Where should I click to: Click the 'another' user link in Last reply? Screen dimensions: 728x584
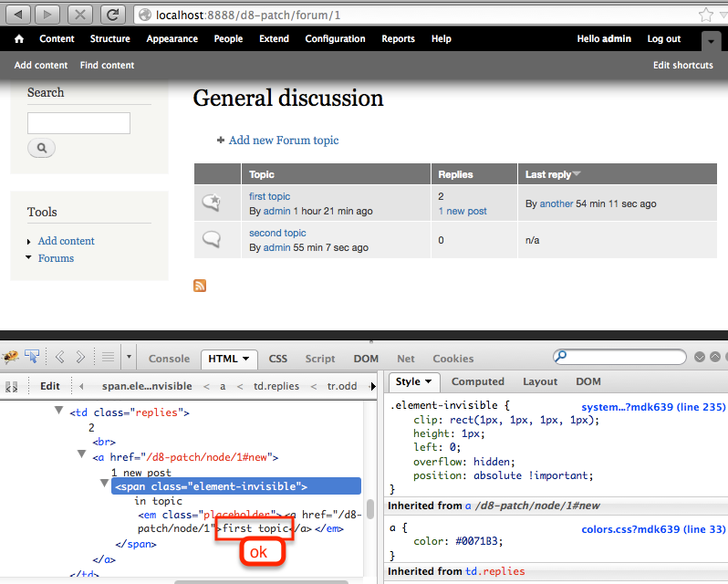(556, 203)
